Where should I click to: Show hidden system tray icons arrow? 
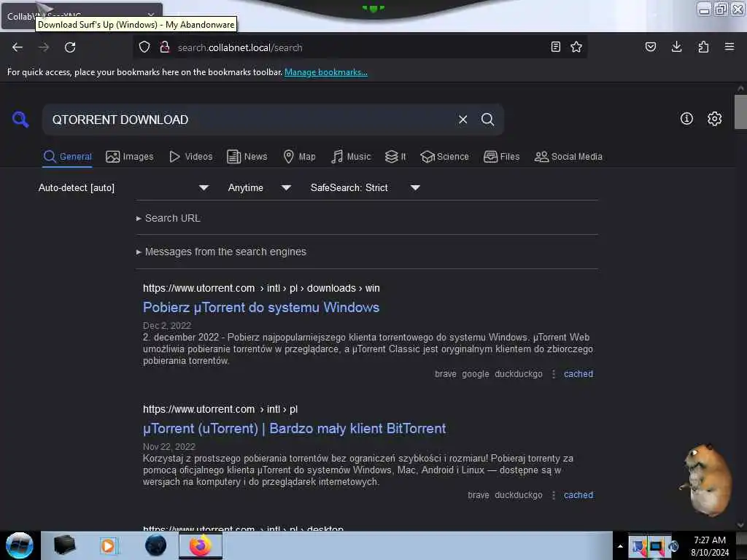[x=620, y=546]
